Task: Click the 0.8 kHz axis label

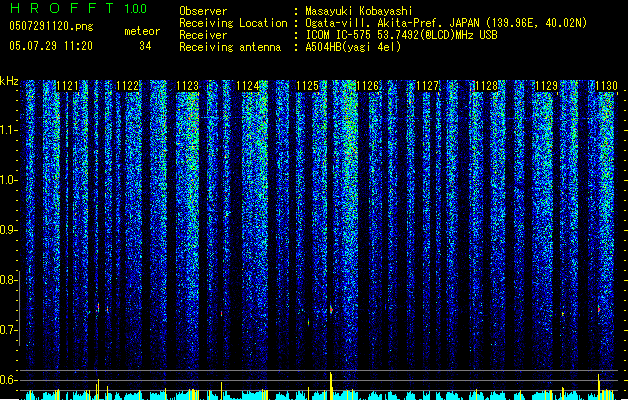Action: point(8,280)
